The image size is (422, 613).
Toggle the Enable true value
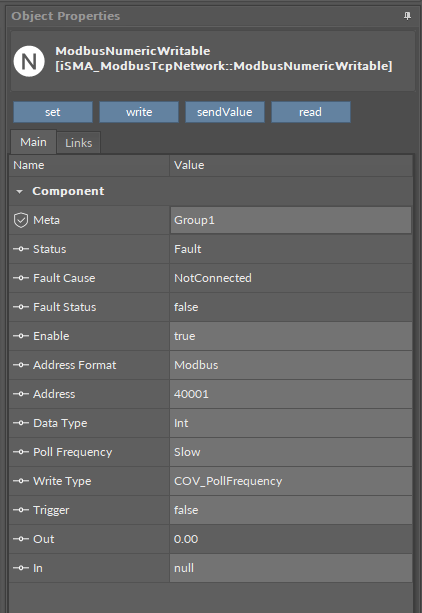291,336
